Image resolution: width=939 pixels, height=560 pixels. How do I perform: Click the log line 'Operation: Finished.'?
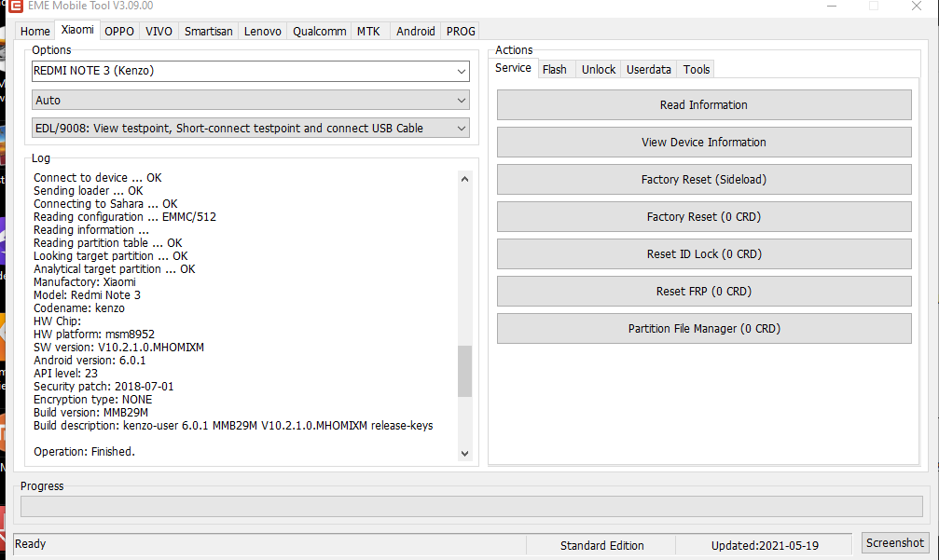pos(85,452)
